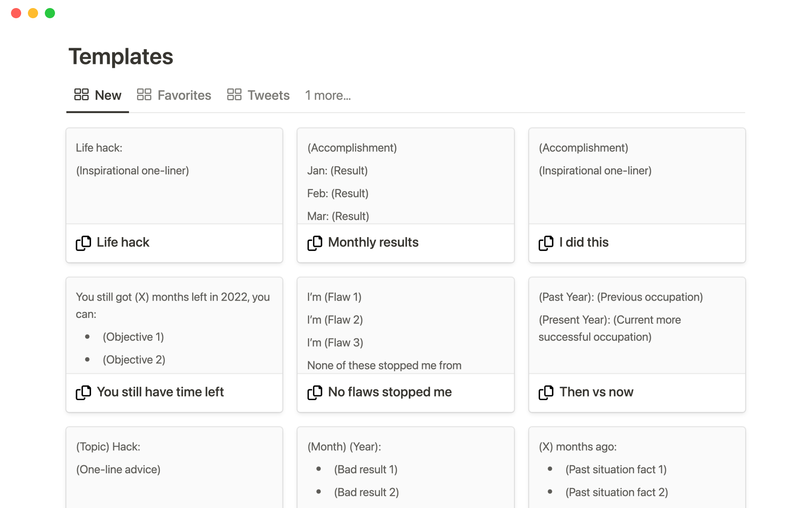Click the green macOS fullscreen window button
Image resolution: width=812 pixels, height=508 pixels.
click(50, 13)
